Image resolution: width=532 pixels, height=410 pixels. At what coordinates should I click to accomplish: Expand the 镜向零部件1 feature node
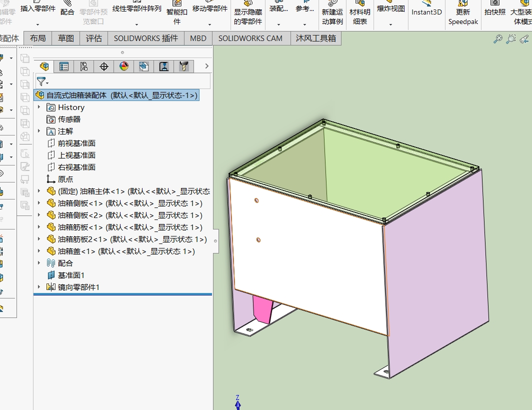pyautogui.click(x=40, y=287)
